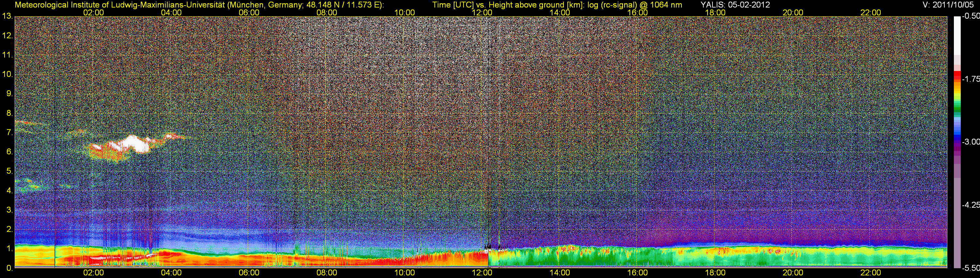Click the "log (rc-signal) @ 1064 nm" text
Viewport: 980px width, 278px height.
pos(635,5)
